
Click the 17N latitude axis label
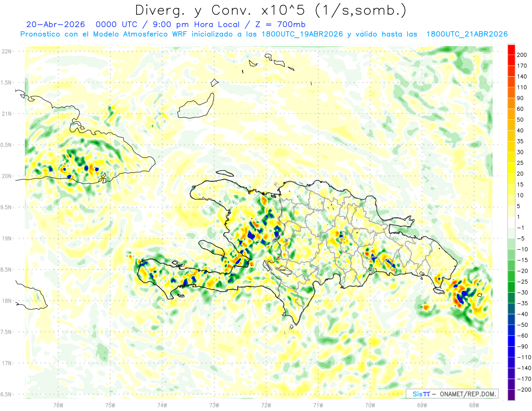point(6,363)
